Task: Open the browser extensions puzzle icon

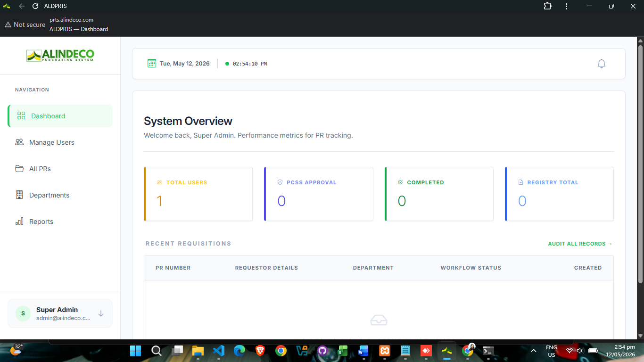Action: pyautogui.click(x=547, y=6)
